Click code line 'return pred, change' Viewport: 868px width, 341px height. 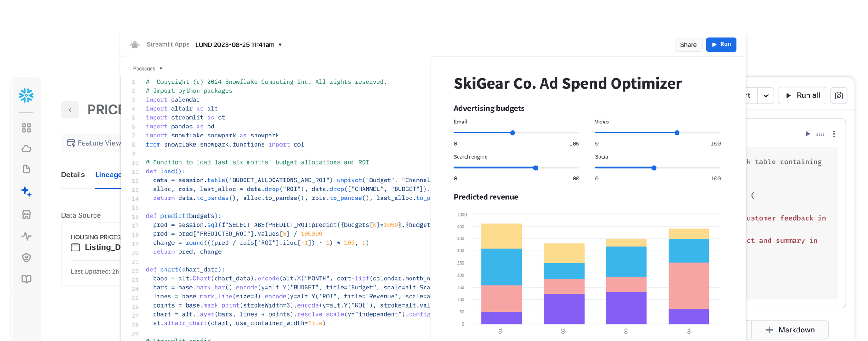coord(187,252)
